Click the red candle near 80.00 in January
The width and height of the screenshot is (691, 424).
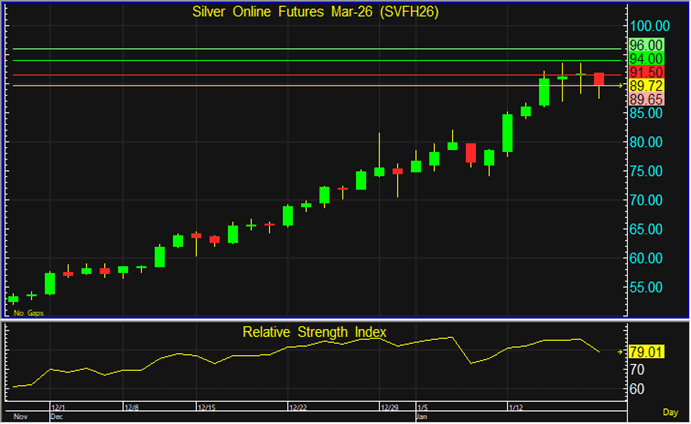[471, 153]
